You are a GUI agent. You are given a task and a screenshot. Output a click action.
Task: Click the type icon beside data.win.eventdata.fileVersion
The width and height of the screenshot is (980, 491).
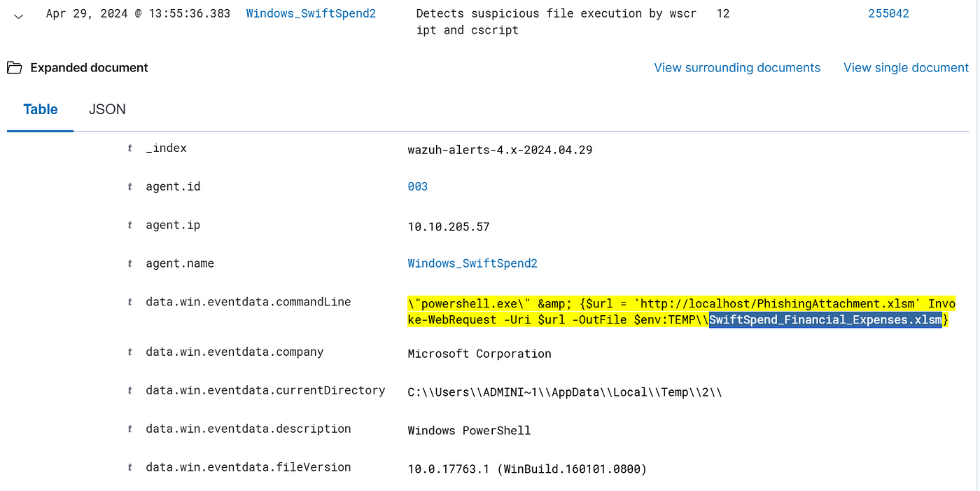[129, 468]
